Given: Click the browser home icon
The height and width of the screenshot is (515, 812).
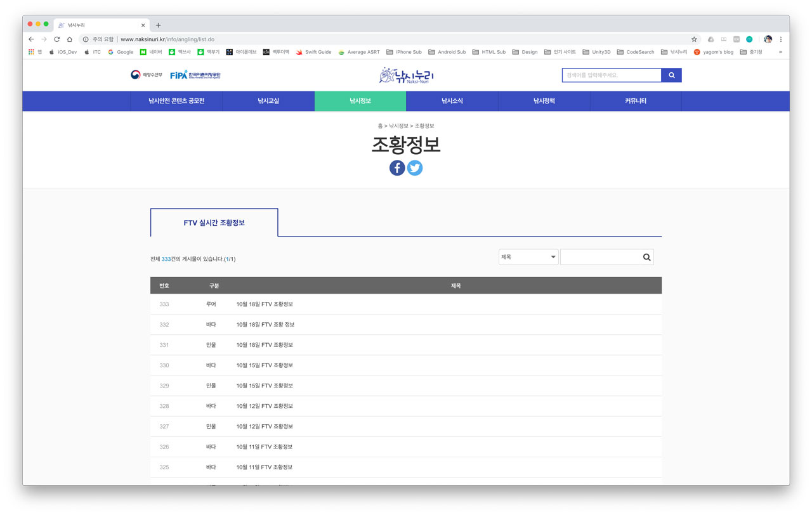Looking at the screenshot, I should tap(70, 39).
